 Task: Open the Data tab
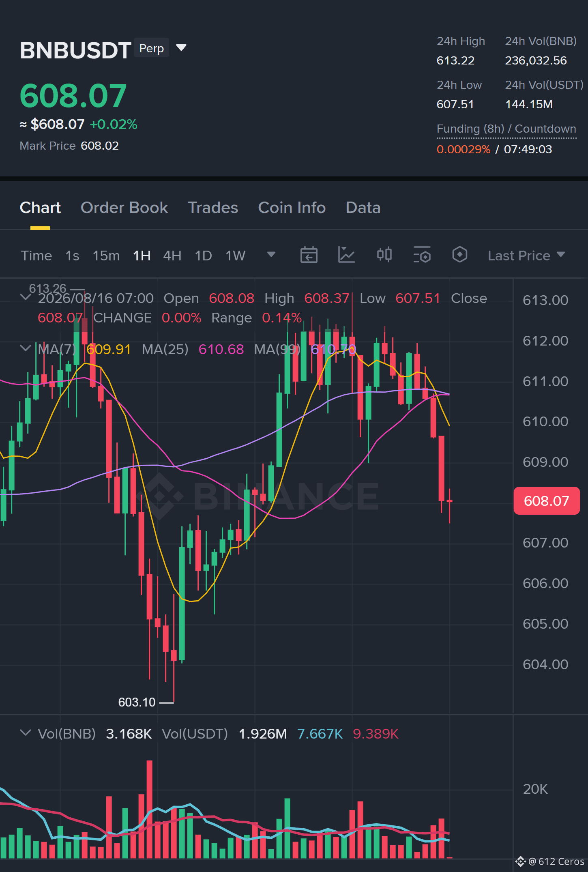pyautogui.click(x=363, y=208)
